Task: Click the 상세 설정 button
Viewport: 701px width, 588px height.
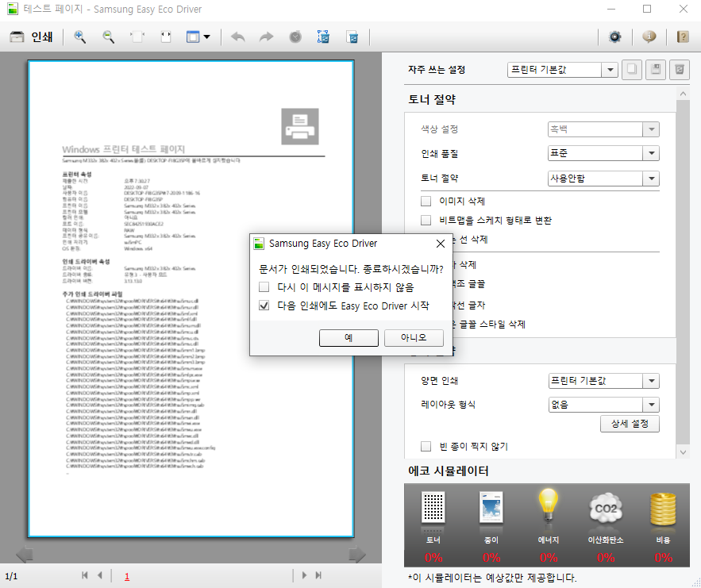Action: point(630,424)
